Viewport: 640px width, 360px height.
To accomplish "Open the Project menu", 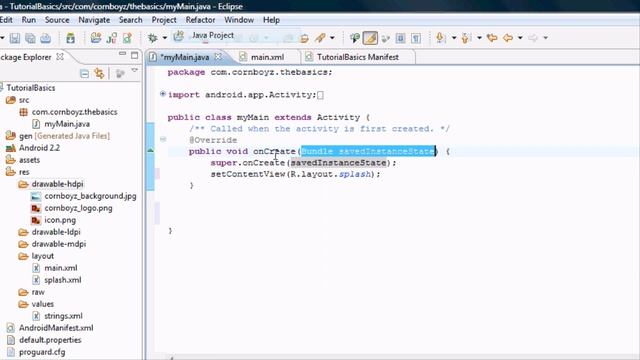I will coord(164,20).
